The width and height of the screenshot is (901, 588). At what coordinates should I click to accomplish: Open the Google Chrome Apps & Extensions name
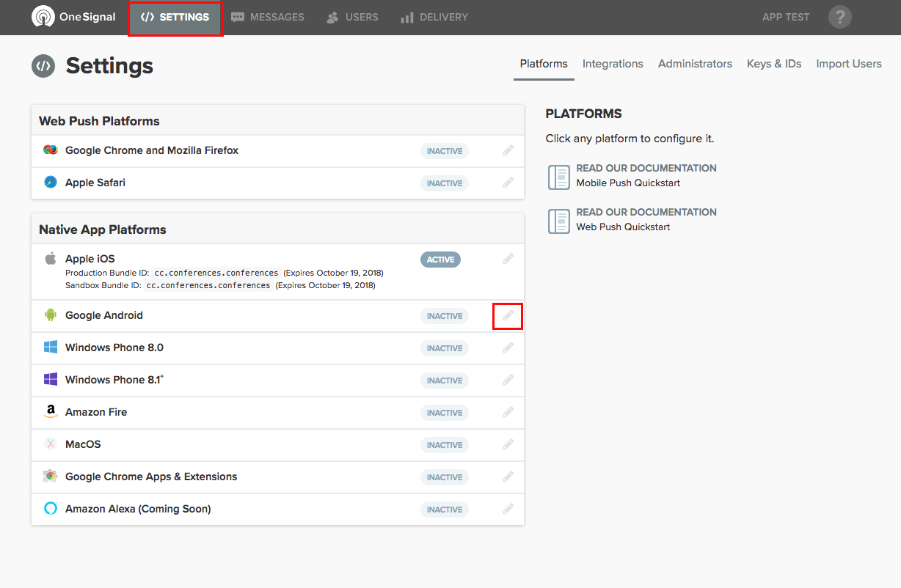[x=151, y=477]
